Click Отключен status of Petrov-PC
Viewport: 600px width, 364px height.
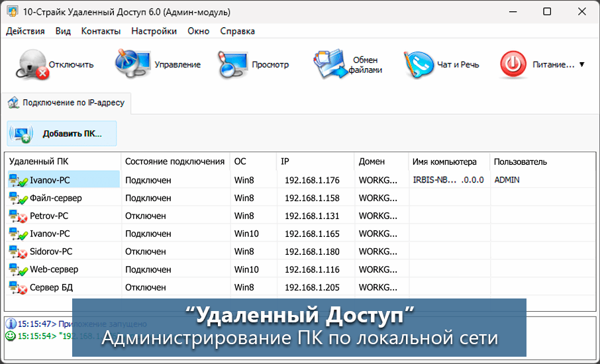[146, 216]
